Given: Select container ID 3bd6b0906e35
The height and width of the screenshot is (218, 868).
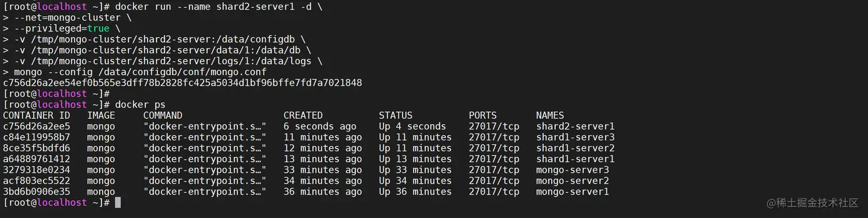Looking at the screenshot, I should point(37,192).
